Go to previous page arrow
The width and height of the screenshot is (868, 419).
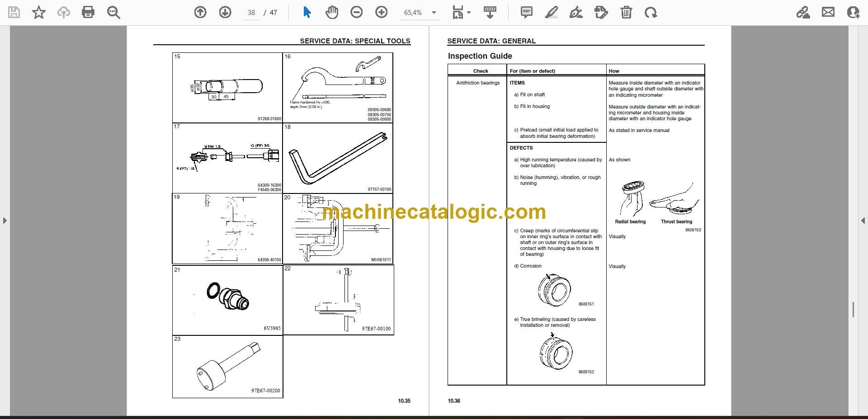[200, 13]
